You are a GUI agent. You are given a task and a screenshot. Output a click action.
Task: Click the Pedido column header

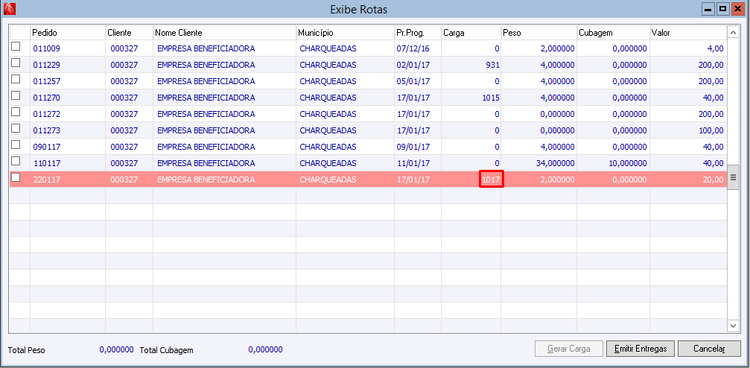(68, 33)
